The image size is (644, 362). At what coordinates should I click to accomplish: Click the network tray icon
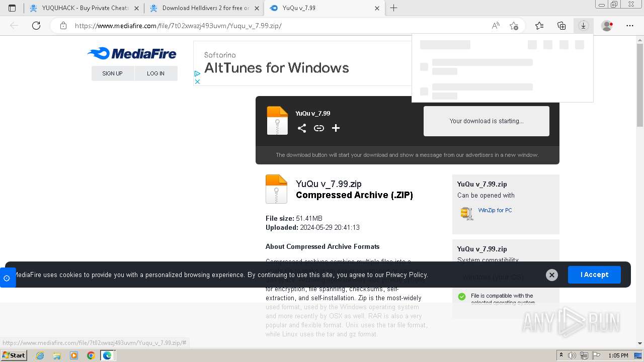pyautogui.click(x=584, y=355)
